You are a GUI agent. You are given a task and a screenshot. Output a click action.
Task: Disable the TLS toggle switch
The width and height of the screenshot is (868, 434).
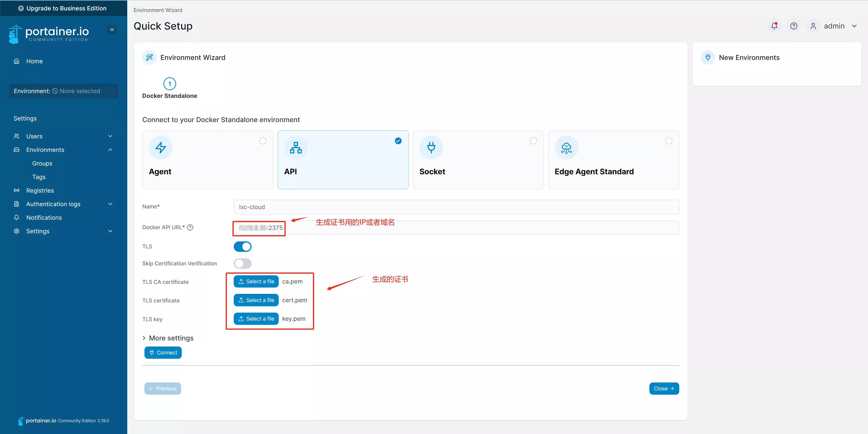[x=242, y=247]
